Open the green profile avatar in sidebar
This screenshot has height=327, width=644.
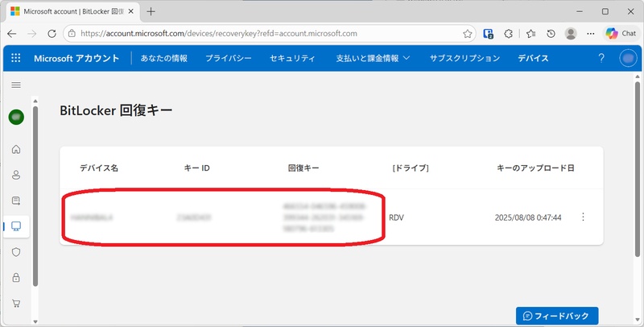pyautogui.click(x=16, y=117)
